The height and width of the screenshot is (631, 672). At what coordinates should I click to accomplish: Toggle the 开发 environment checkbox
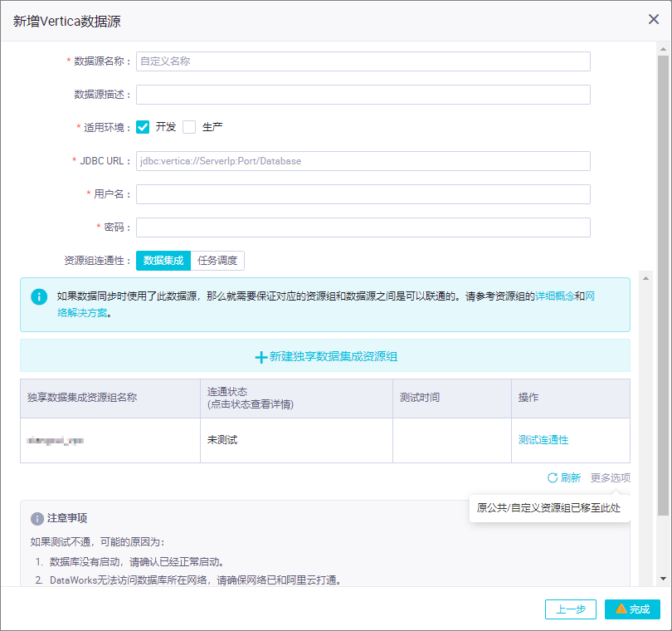[x=143, y=127]
